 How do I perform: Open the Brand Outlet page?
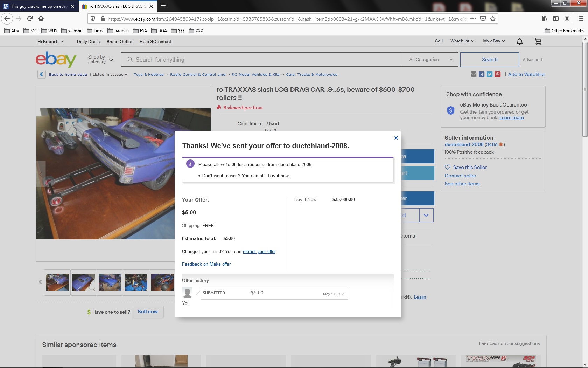(x=120, y=41)
